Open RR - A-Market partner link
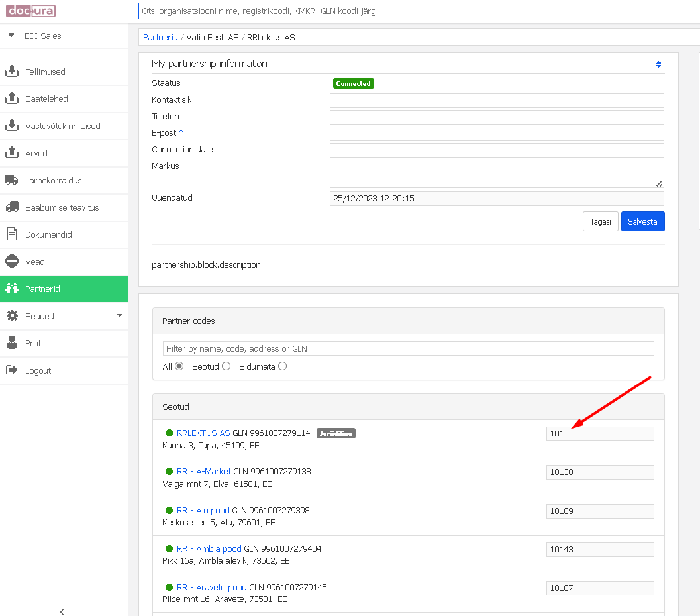Image resolution: width=700 pixels, height=616 pixels. tap(204, 471)
